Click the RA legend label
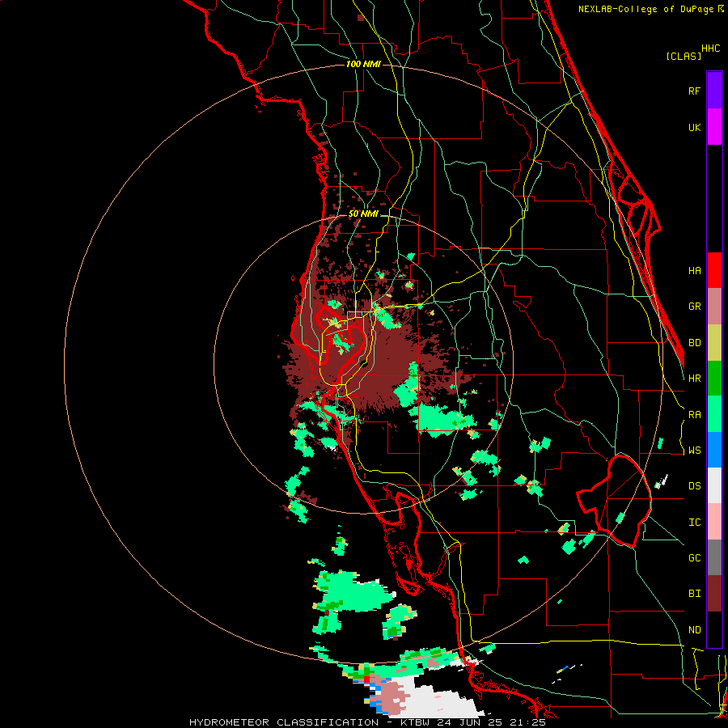This screenshot has width=728, height=728. point(694,415)
